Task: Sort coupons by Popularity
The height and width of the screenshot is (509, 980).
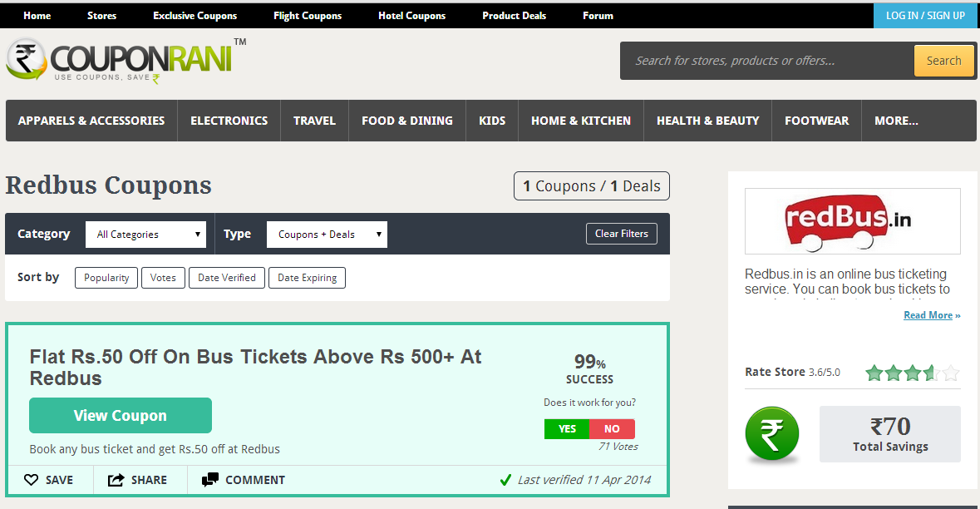Action: tap(106, 278)
